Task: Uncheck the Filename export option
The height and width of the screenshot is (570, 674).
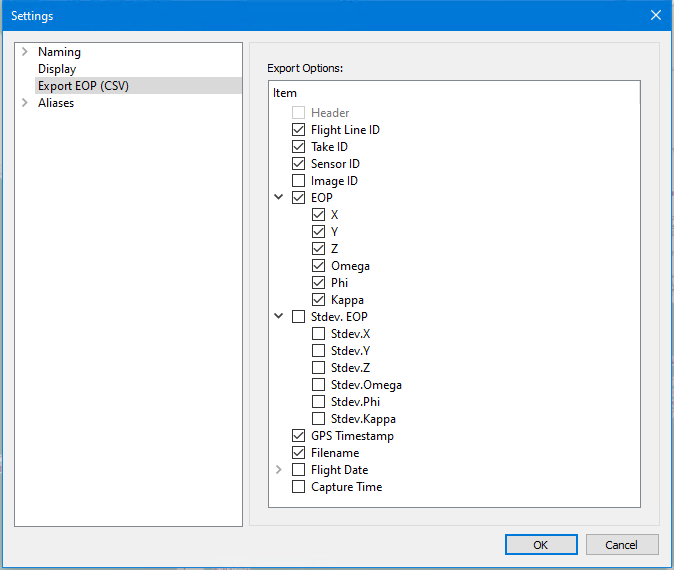Action: point(298,453)
